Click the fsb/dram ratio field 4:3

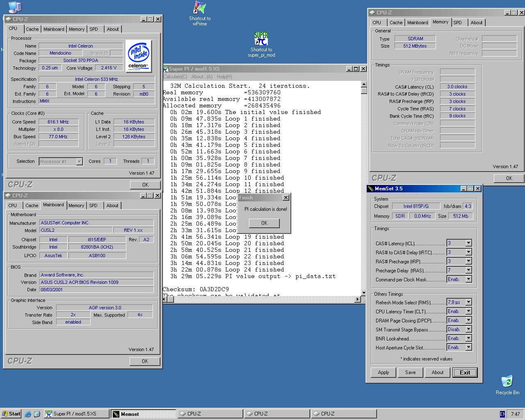point(468,206)
